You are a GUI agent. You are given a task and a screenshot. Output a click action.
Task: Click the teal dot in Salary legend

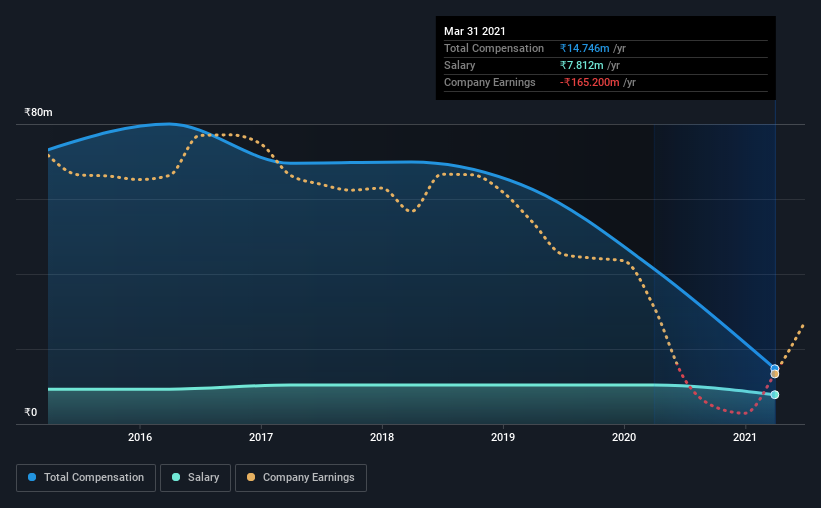click(x=176, y=478)
